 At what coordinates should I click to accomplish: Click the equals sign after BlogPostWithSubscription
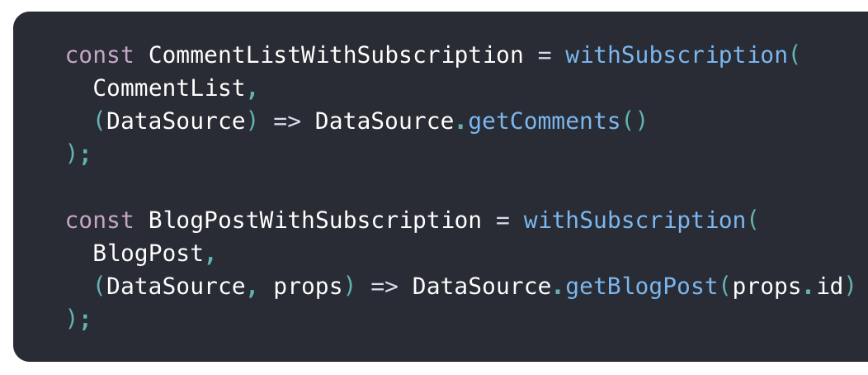tap(502, 221)
